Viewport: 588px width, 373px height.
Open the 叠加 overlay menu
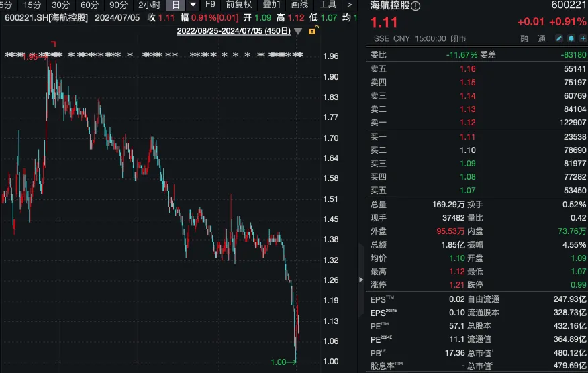[x=271, y=5]
